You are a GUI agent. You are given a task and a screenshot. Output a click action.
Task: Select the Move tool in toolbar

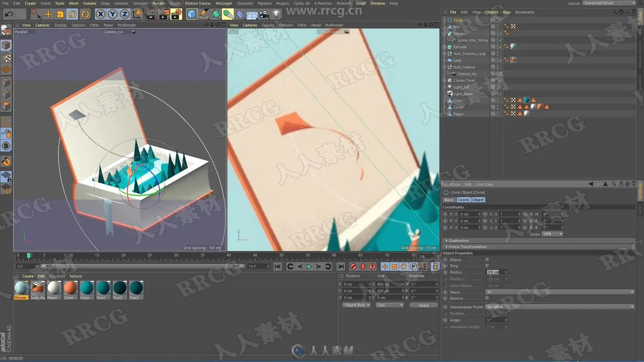pos(48,14)
